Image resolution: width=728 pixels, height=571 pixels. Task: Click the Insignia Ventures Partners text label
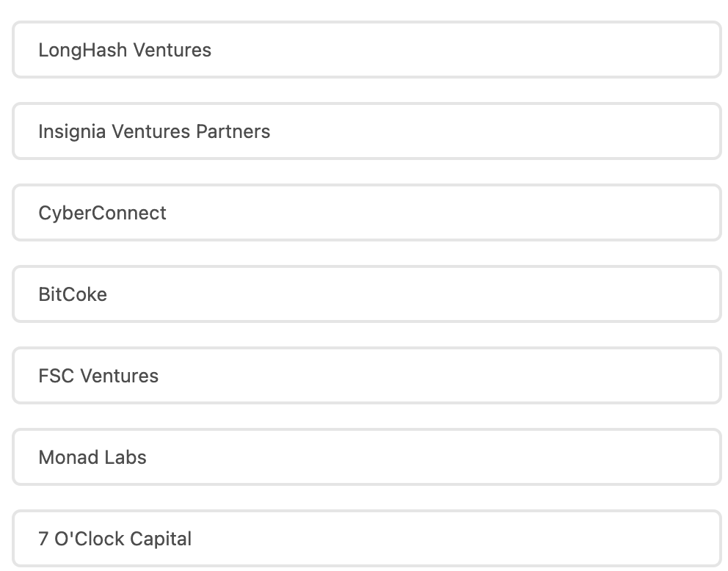[154, 131]
